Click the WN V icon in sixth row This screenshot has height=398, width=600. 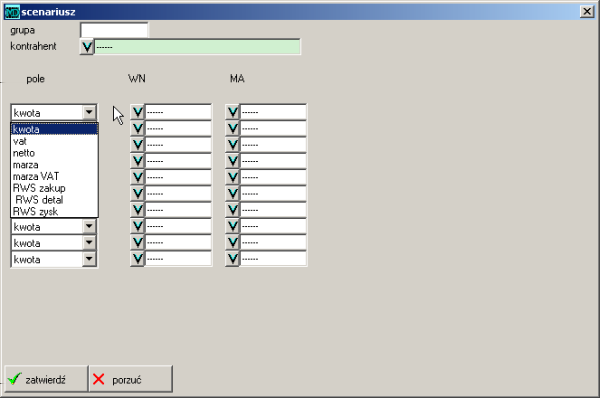pos(137,194)
